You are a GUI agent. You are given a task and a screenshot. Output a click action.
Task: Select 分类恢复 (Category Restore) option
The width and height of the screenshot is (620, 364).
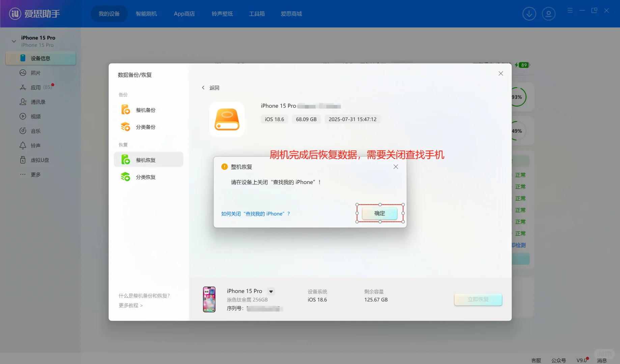click(x=145, y=177)
